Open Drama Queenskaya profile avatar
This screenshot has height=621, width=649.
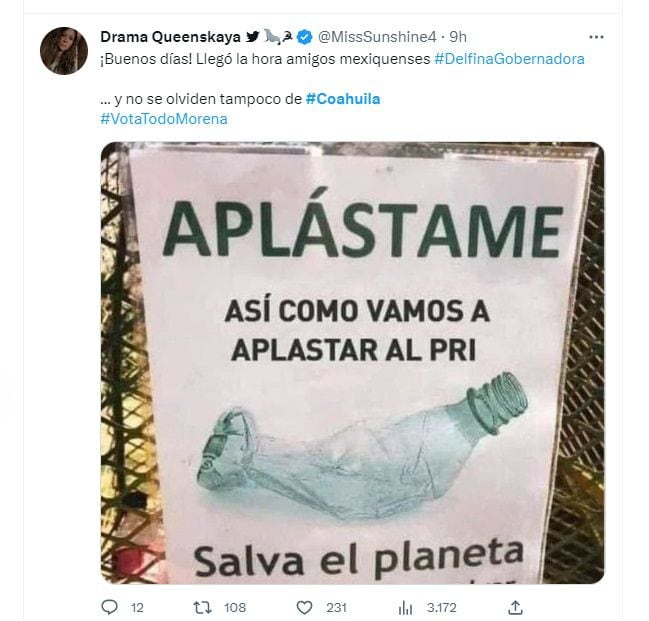64,51
